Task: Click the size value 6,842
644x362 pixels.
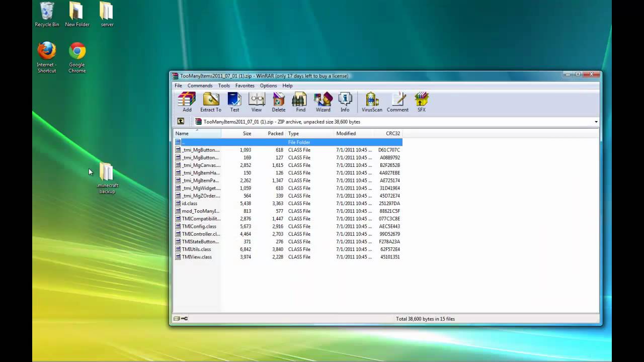Action: click(246, 249)
